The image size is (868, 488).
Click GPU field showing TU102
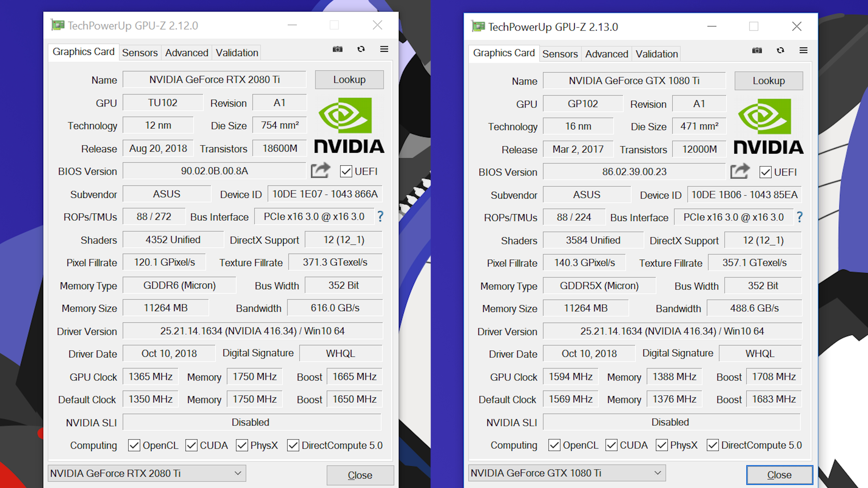[x=163, y=103]
